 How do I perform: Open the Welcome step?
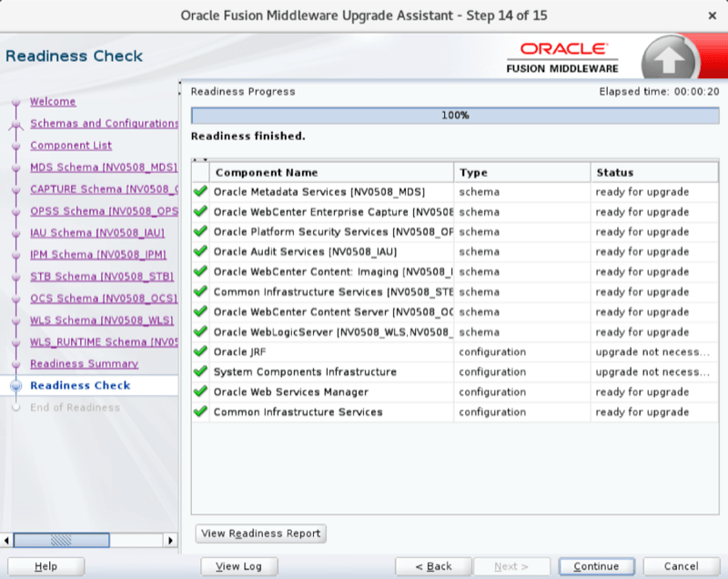(x=53, y=101)
